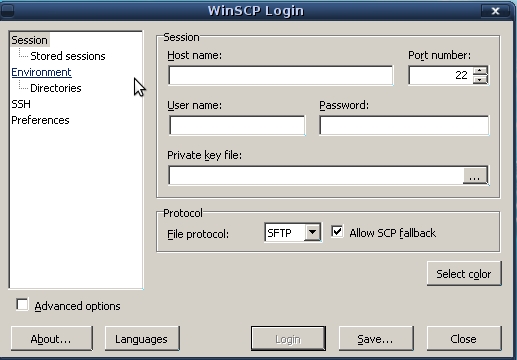Enable the Advanced options checkbox
The image size is (517, 360).
[22, 304]
